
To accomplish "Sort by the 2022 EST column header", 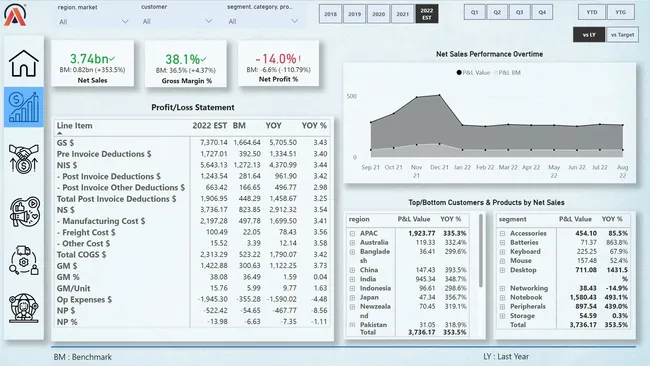I will pos(210,126).
